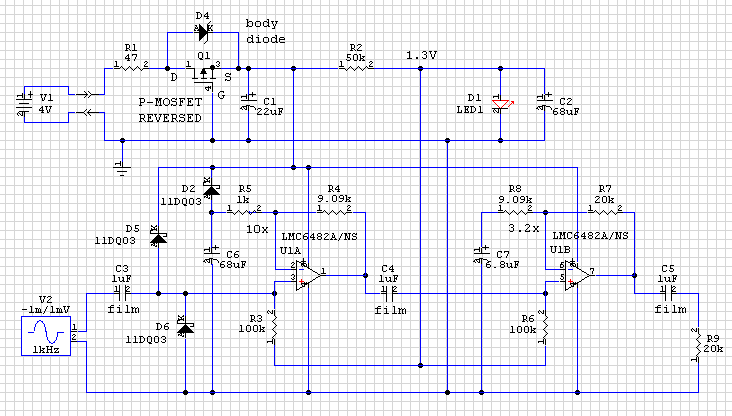Select the R9 20k load resistor

[697, 345]
